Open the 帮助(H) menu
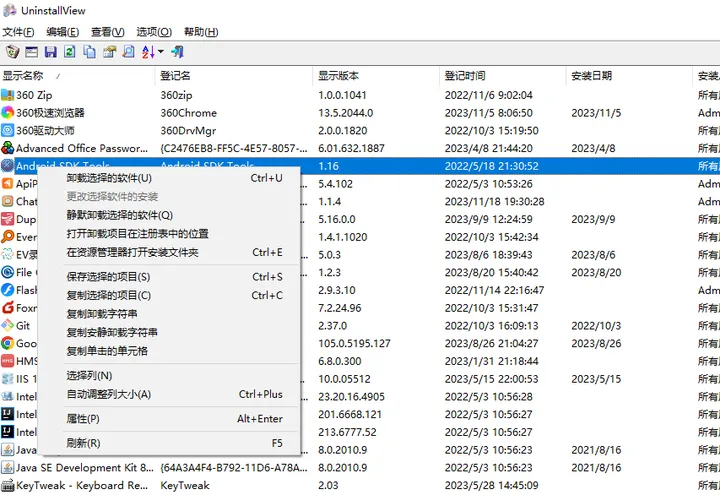 [x=201, y=32]
